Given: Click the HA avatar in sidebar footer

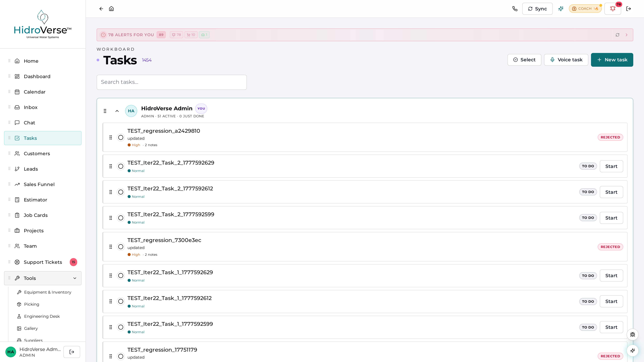Looking at the screenshot, I should click(x=11, y=352).
